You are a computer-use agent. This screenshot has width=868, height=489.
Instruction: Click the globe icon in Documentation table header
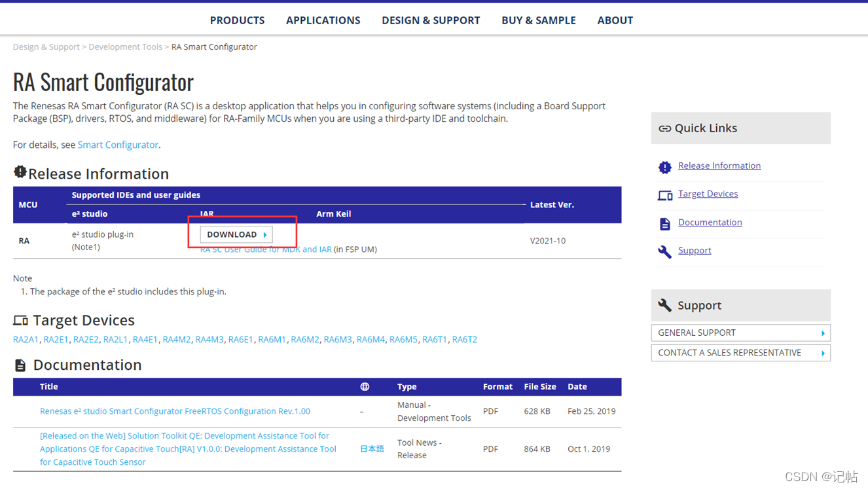[x=365, y=387]
